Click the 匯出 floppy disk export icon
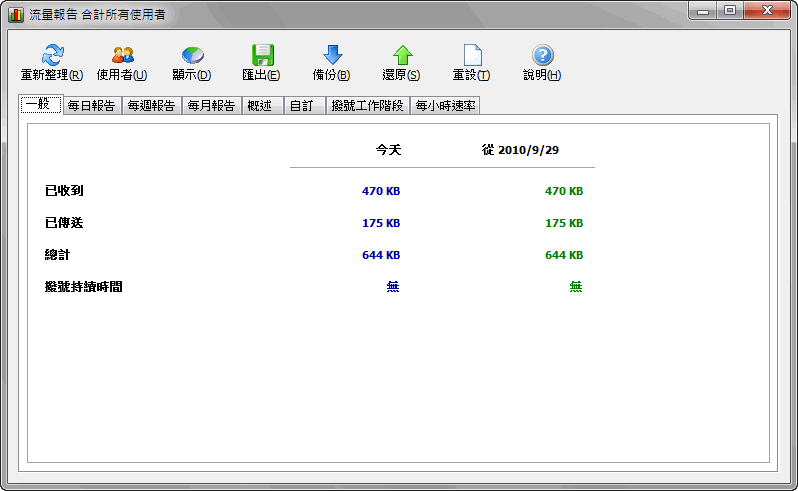 (262, 56)
